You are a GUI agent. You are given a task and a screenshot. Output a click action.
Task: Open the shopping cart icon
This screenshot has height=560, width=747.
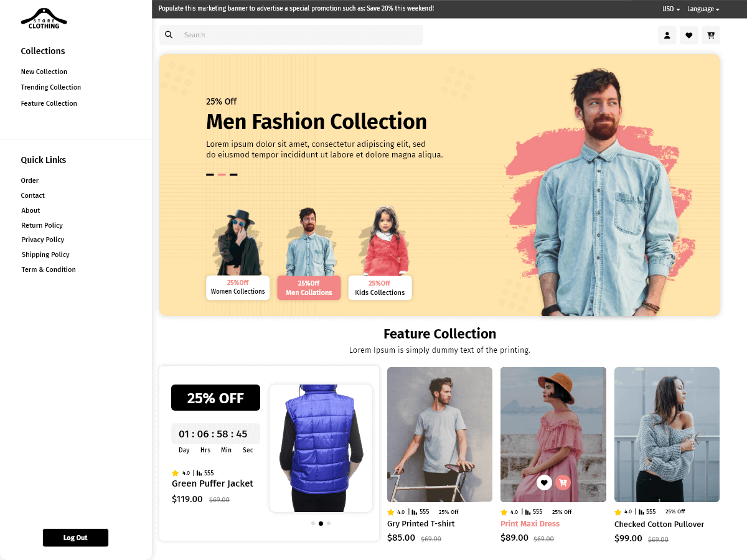pos(710,35)
